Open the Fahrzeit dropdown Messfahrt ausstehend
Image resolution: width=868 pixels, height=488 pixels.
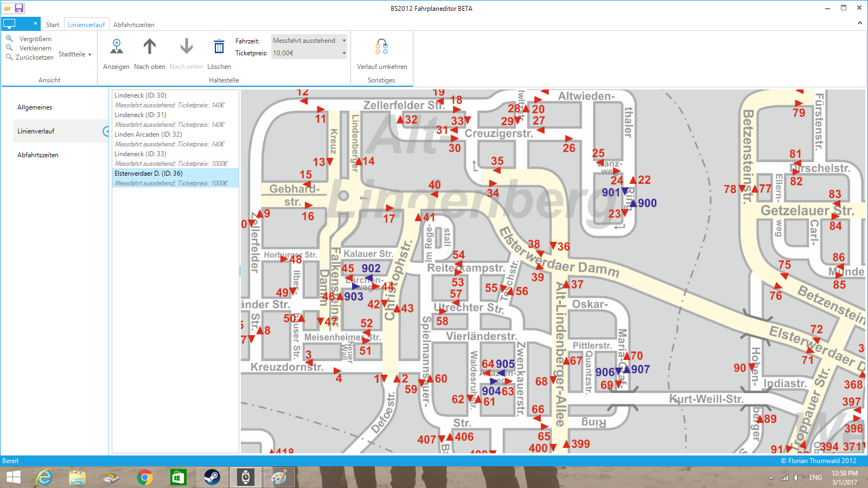point(309,41)
